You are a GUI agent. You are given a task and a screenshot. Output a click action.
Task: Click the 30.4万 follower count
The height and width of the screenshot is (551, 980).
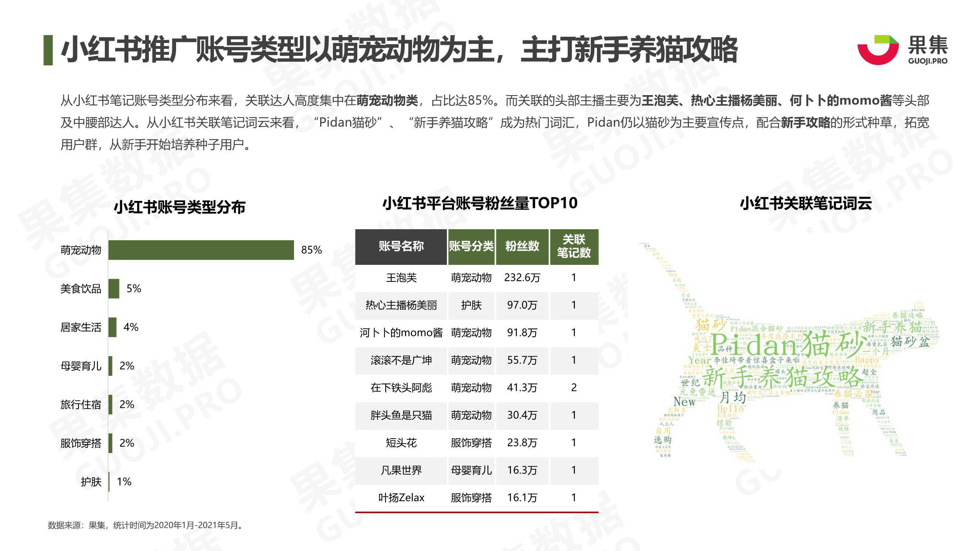click(x=522, y=415)
